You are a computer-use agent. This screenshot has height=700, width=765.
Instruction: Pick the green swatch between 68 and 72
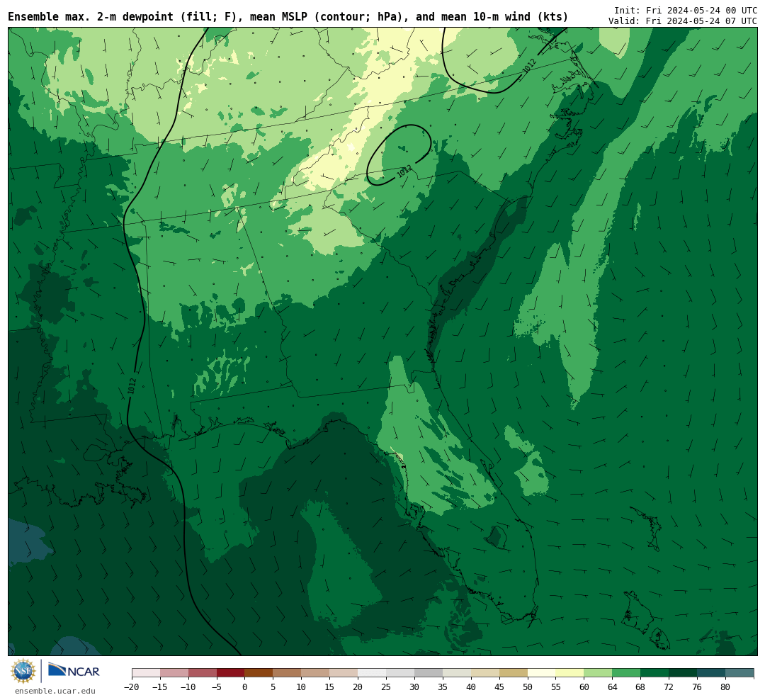coord(654,673)
